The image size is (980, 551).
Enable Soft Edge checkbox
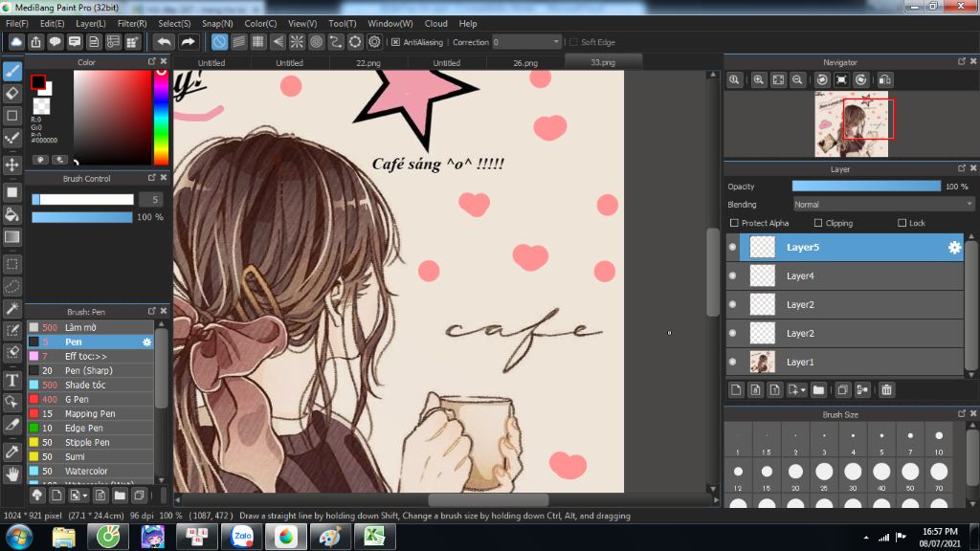point(574,42)
